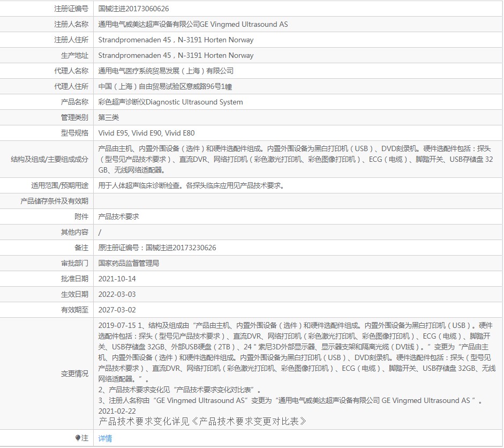
Task: Click the 代理人名称 label
Action: point(71,71)
